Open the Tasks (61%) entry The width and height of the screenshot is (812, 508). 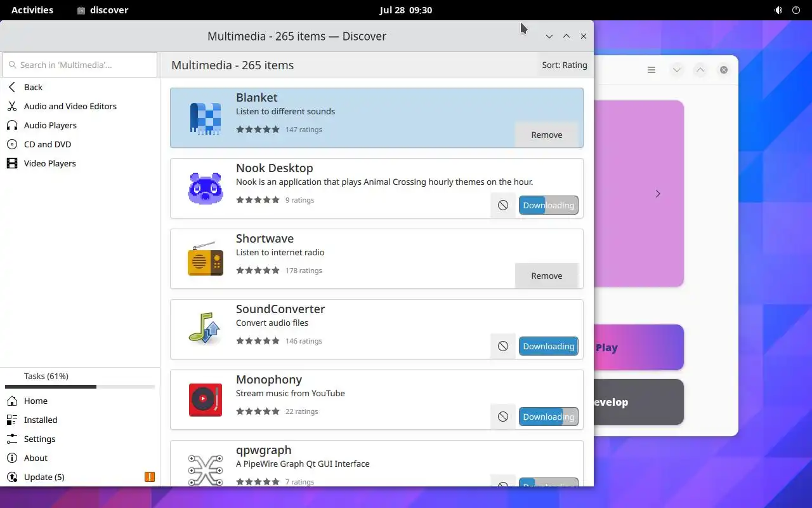(x=80, y=376)
